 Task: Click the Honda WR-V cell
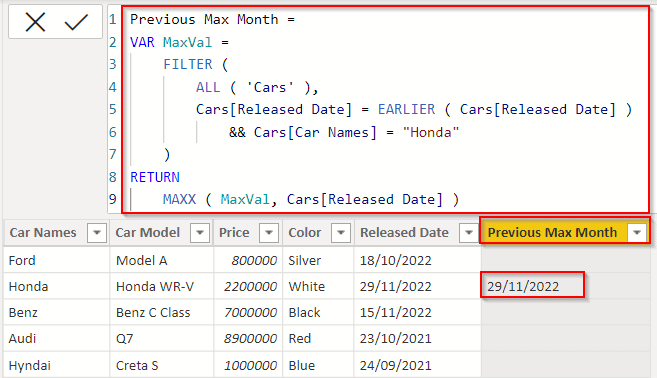click(162, 286)
